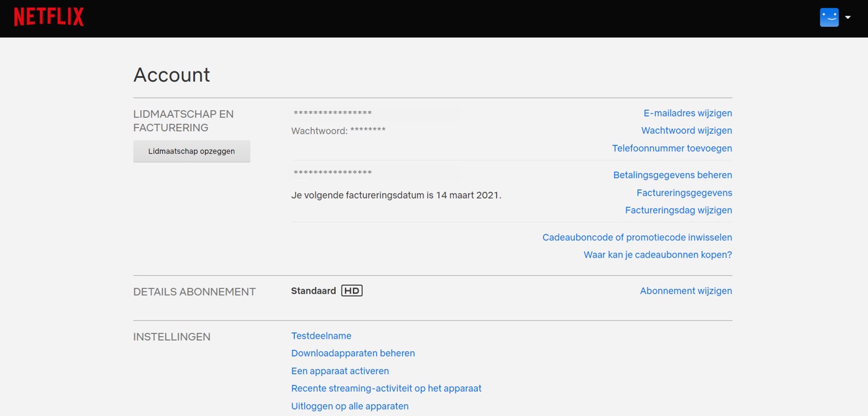Click the masked email address field

(x=374, y=113)
